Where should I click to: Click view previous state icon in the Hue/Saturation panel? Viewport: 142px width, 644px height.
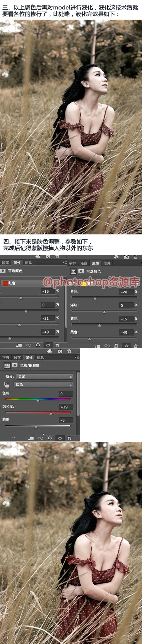(x=40, y=438)
